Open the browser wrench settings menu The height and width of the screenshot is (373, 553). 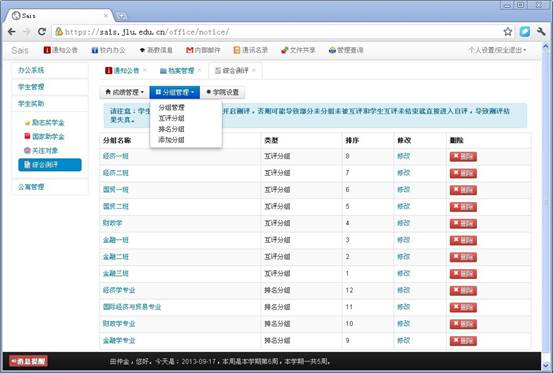(x=541, y=32)
